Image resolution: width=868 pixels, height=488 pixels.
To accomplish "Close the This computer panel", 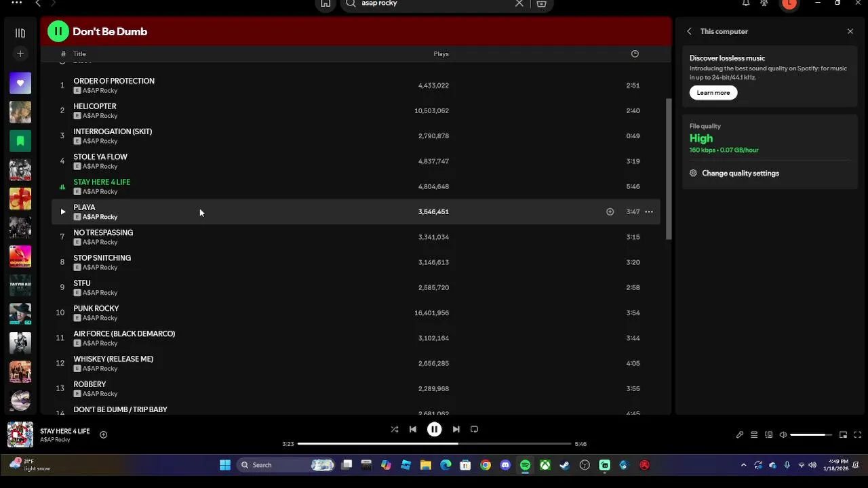I will coord(850,31).
